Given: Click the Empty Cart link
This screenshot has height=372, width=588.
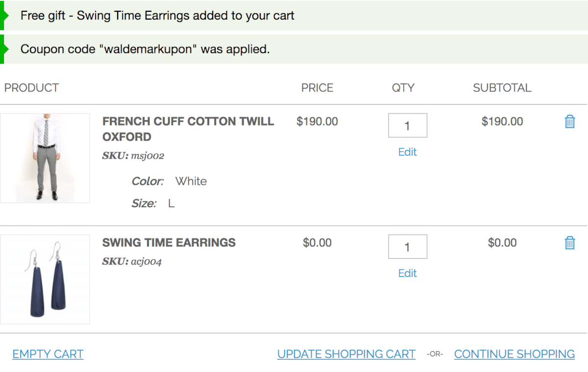Looking at the screenshot, I should tap(48, 354).
